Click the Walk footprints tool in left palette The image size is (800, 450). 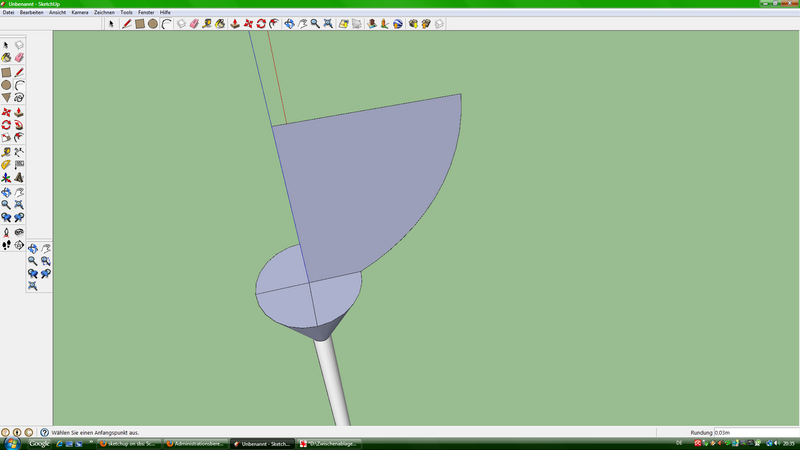tap(6, 244)
